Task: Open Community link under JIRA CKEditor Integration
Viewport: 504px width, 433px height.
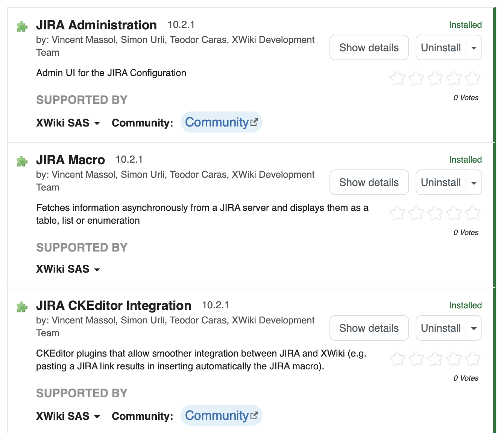Action: click(x=221, y=416)
